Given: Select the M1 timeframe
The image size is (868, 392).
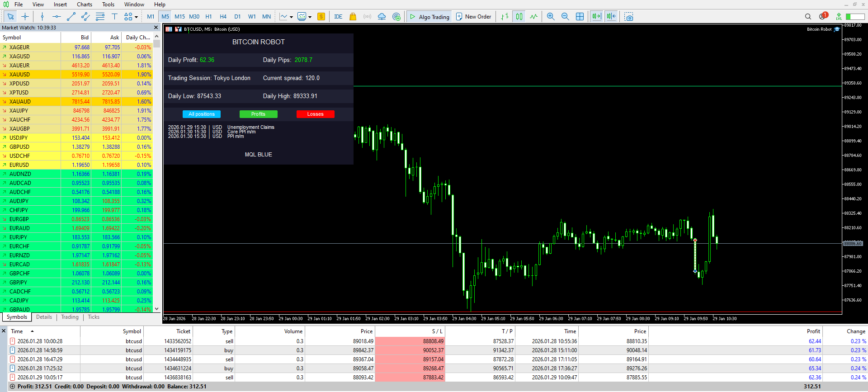Looking at the screenshot, I should click(151, 17).
